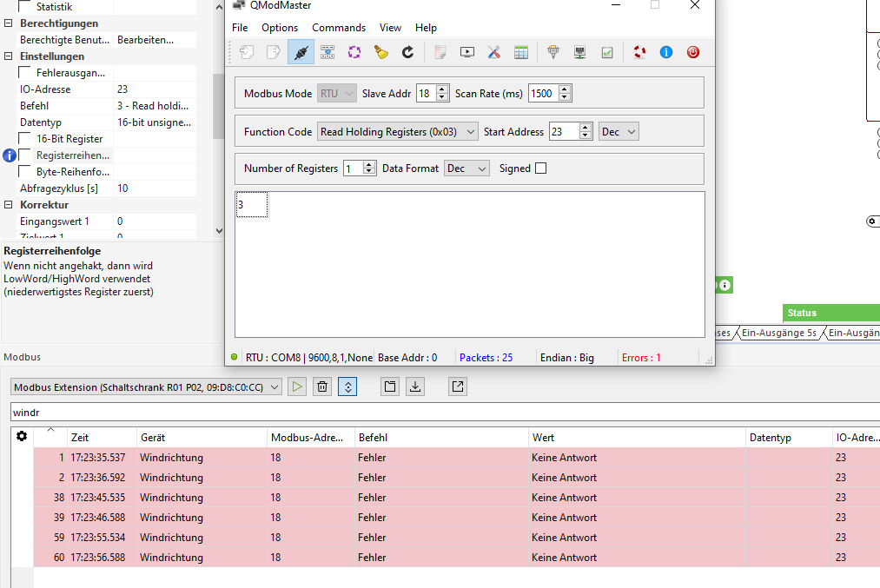The image size is (880, 588).
Task: Click the Datentyp column header
Action: click(x=789, y=438)
